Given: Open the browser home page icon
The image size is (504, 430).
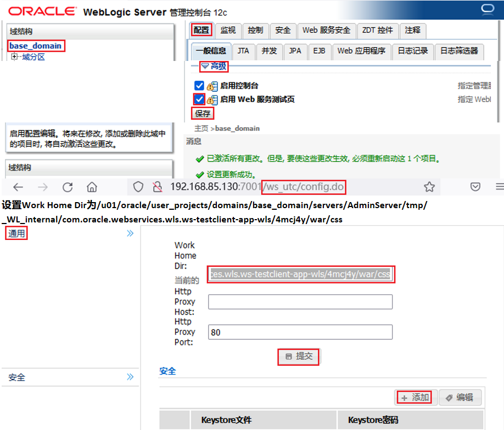Looking at the screenshot, I should pos(92,187).
